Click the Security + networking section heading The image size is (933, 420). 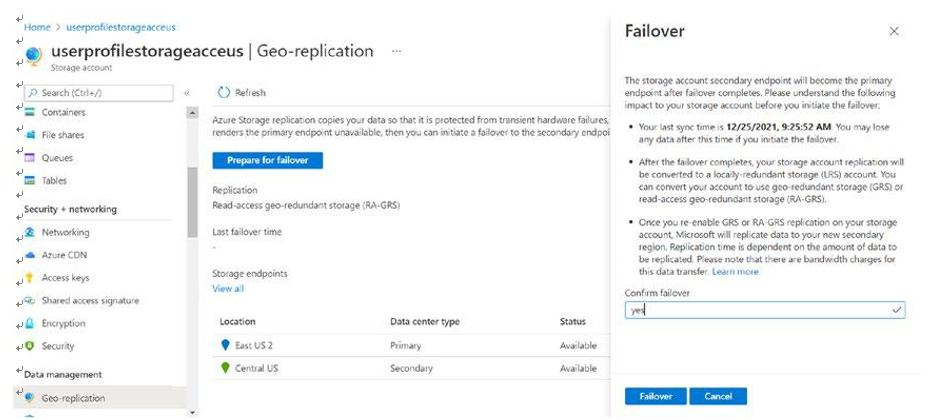coord(70,209)
